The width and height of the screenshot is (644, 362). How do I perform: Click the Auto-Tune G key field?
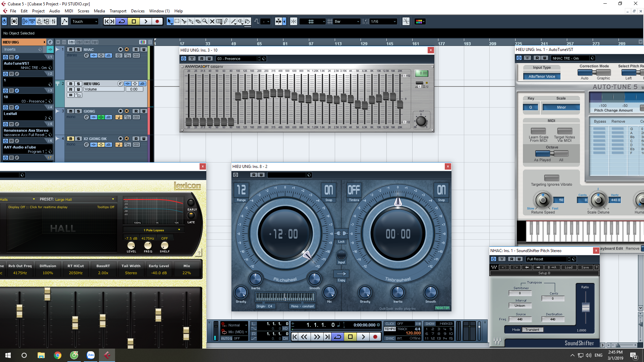point(530,107)
